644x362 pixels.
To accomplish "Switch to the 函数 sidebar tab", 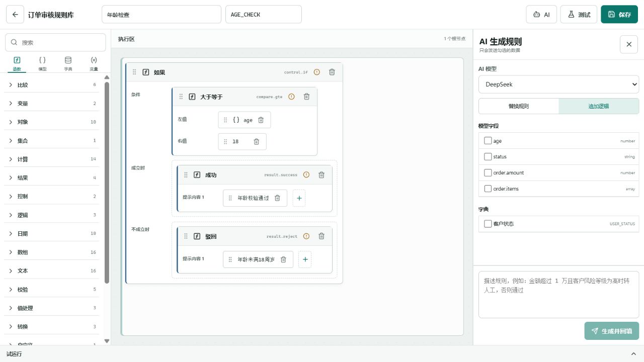I will pyautogui.click(x=17, y=63).
